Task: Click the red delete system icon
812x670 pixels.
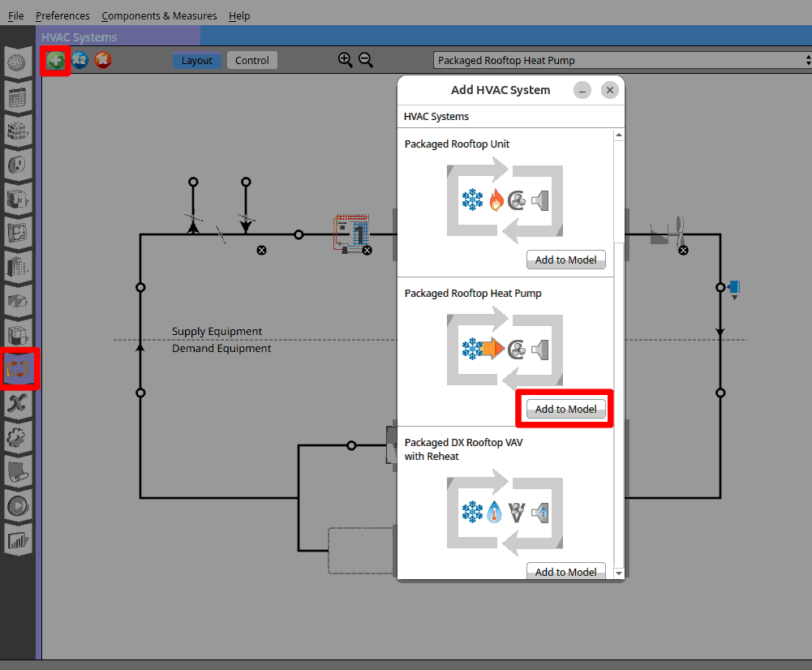Action: 102,60
